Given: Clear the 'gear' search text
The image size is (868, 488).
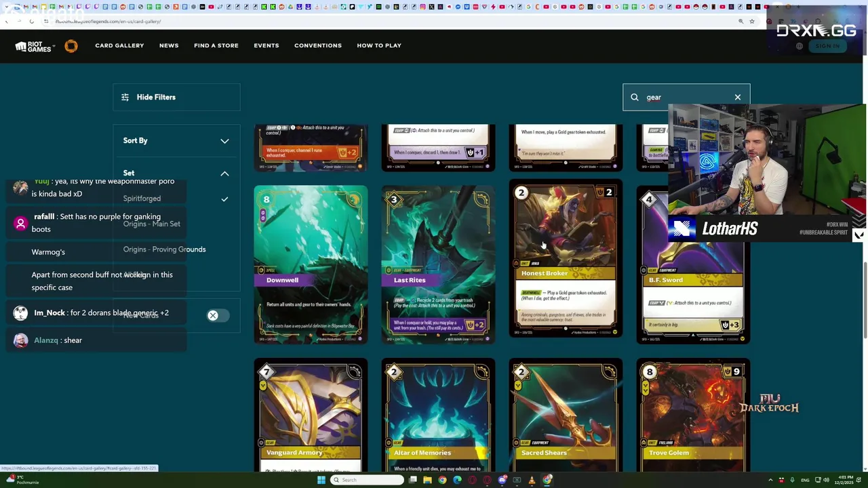Looking at the screenshot, I should point(738,98).
